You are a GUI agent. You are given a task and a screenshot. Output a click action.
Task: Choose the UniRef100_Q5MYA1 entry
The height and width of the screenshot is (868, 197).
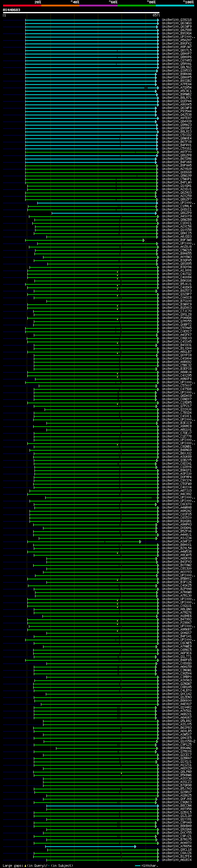coord(177,64)
